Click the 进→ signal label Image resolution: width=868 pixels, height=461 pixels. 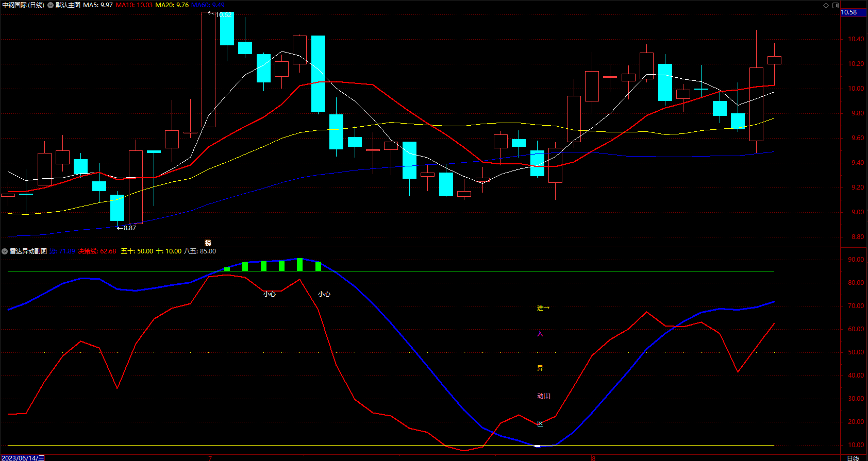click(x=543, y=308)
